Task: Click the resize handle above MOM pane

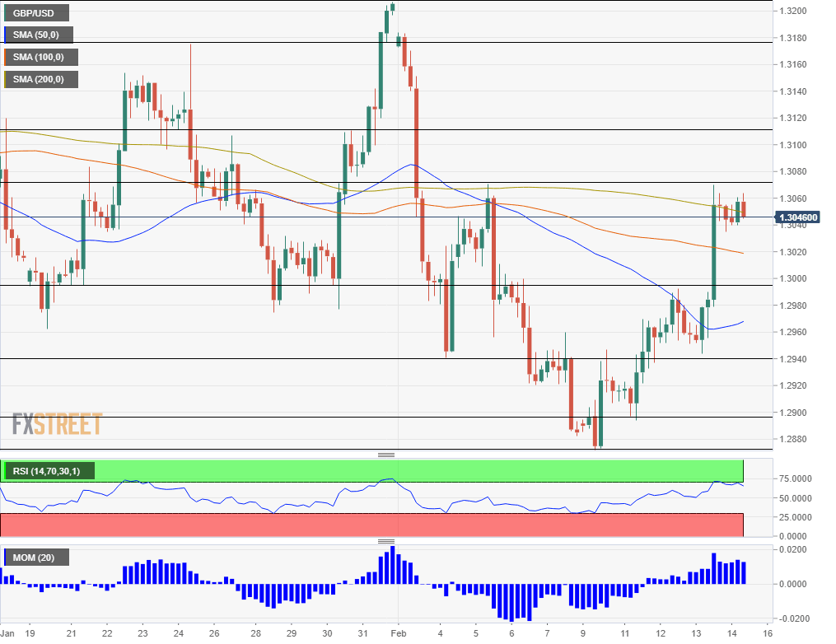Action: tap(386, 541)
